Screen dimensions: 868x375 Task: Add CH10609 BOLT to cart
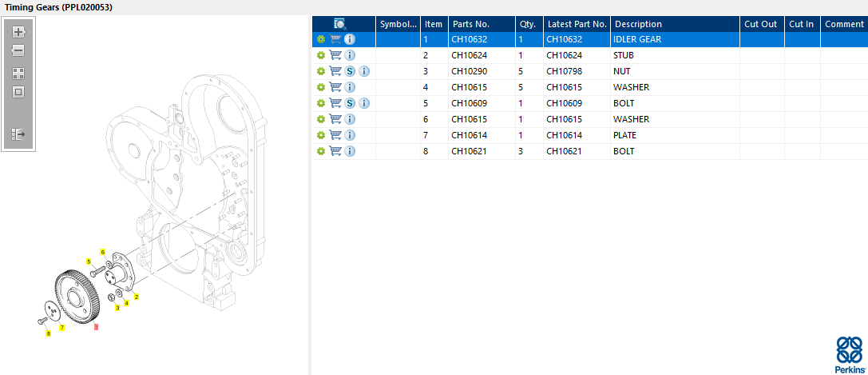335,103
